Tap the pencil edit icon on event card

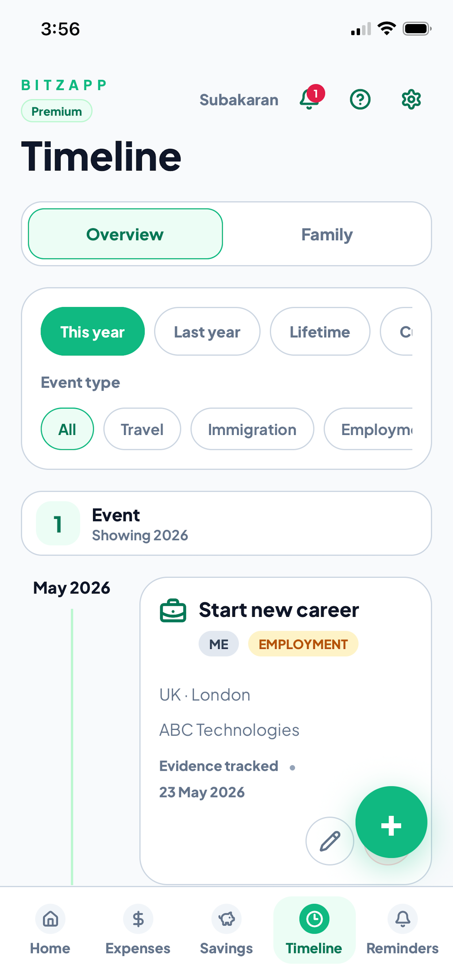click(330, 841)
